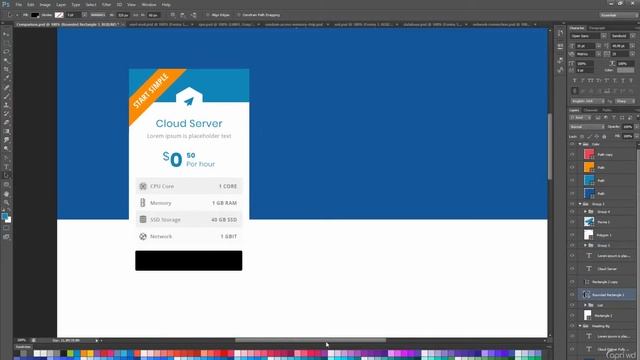The width and height of the screenshot is (640, 360).
Task: Click the shape width input field
Action: (x=123, y=15)
